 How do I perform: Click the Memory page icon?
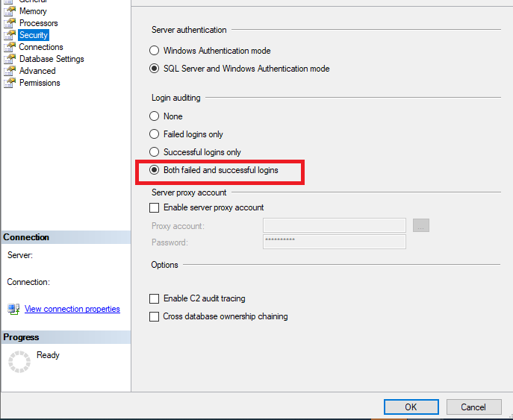pos(10,11)
